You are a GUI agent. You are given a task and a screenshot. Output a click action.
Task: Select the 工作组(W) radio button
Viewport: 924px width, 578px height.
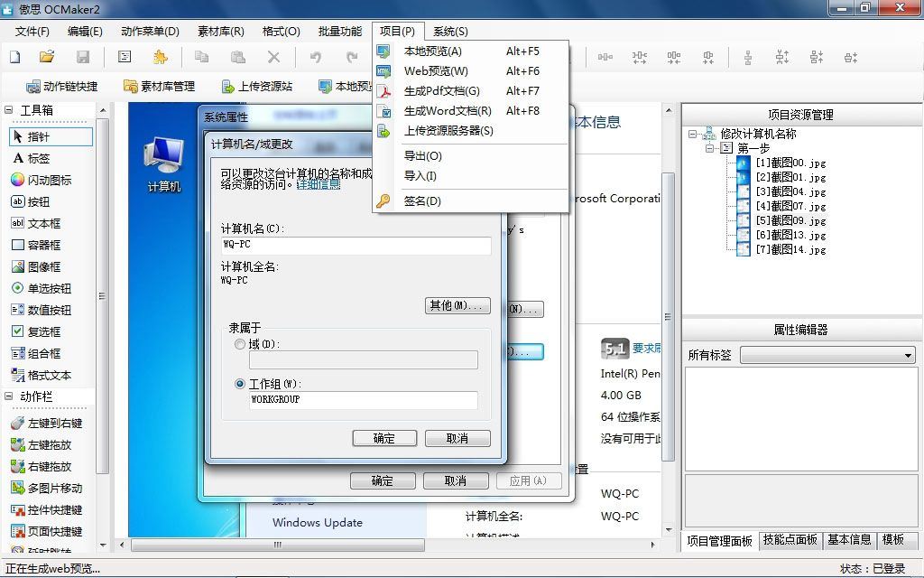240,384
